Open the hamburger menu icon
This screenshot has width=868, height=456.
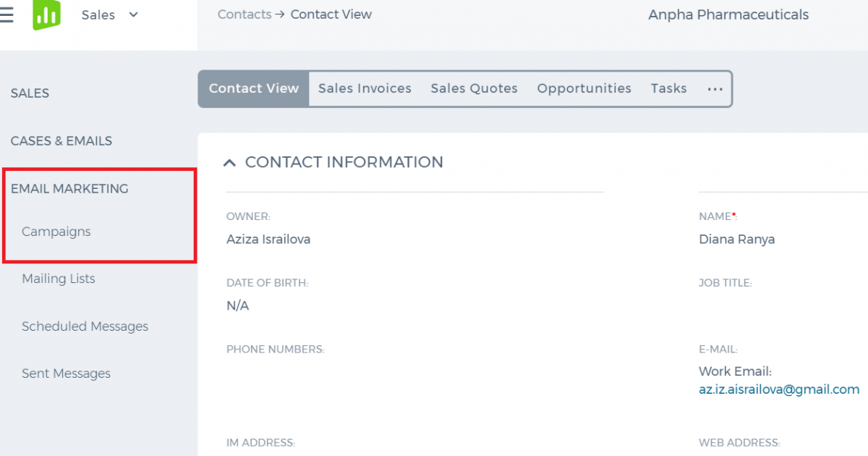tap(6, 14)
